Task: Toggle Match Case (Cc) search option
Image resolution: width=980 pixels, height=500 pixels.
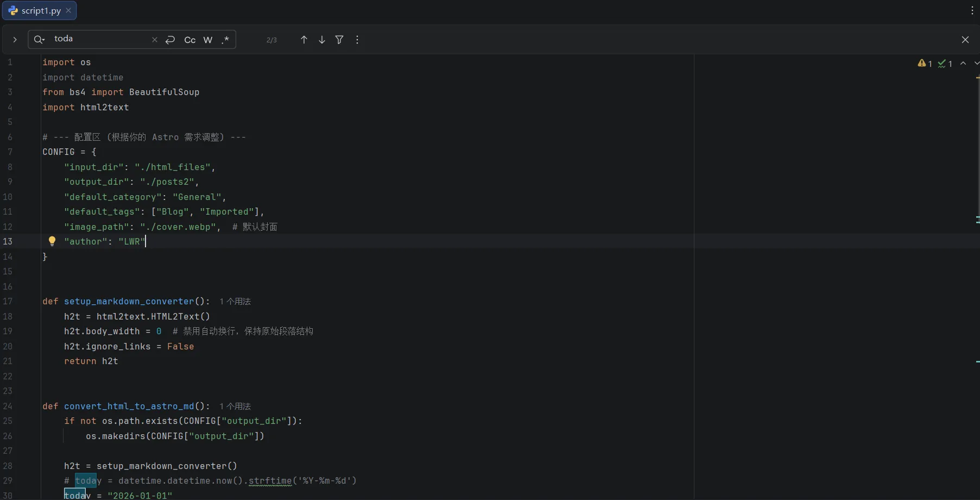Action: [x=190, y=40]
